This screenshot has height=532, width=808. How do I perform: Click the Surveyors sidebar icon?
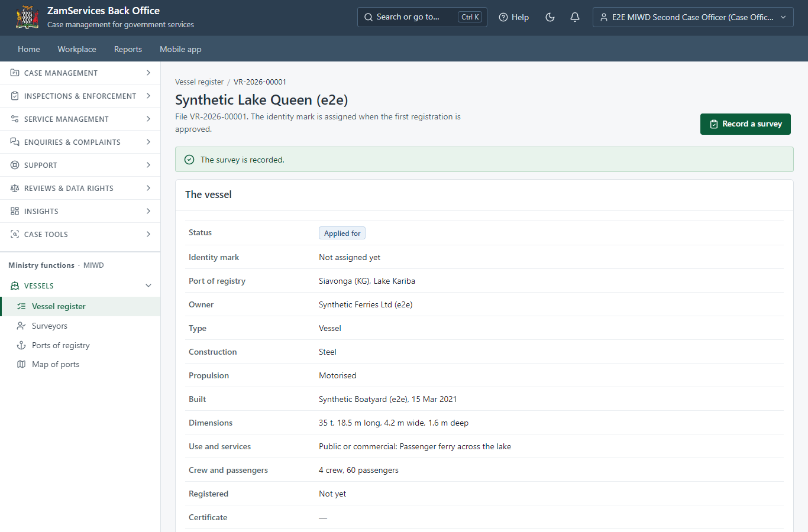(21, 326)
